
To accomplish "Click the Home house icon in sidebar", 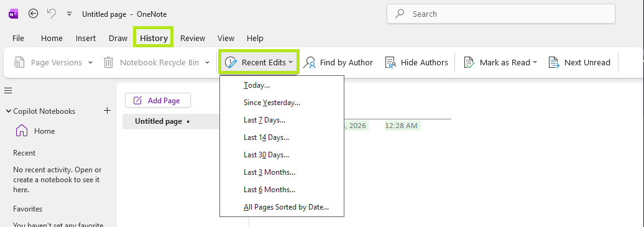I will tap(22, 131).
